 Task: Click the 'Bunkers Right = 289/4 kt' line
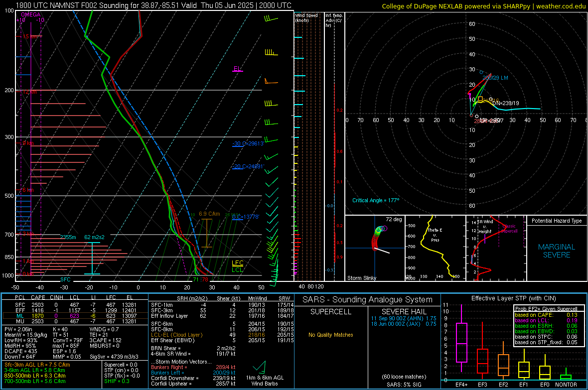point(193,367)
